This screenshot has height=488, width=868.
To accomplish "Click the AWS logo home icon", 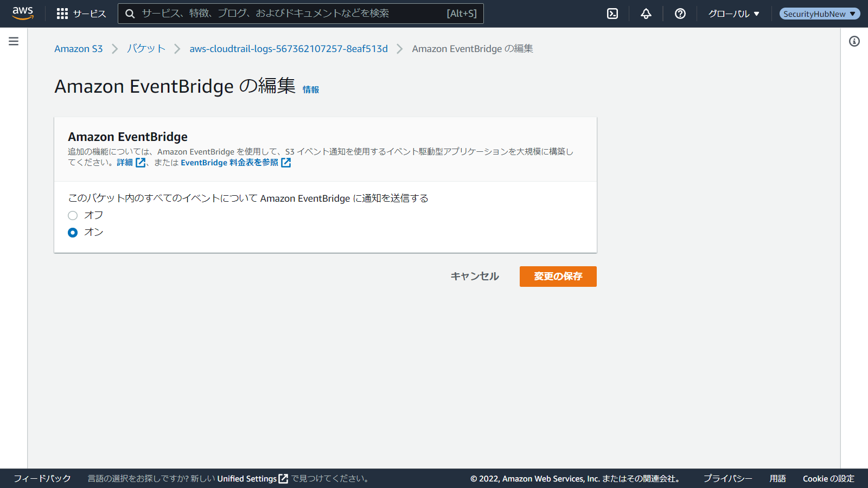I will (23, 13).
